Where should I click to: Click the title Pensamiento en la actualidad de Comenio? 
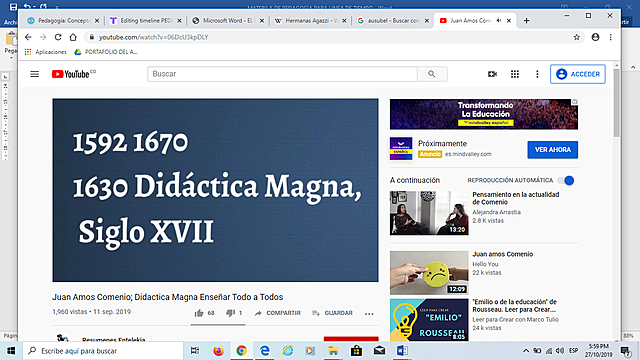[516, 198]
